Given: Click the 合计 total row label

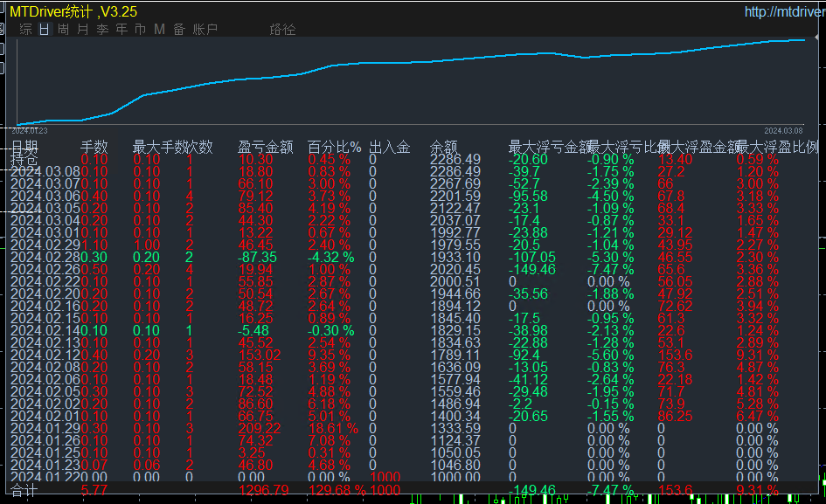Looking at the screenshot, I should coord(24,490).
